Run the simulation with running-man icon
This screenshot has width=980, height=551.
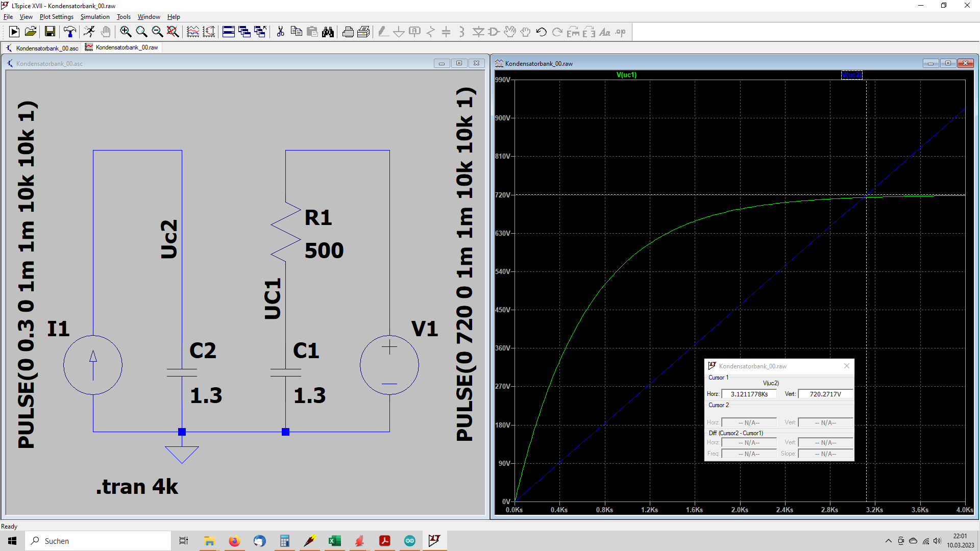(89, 32)
